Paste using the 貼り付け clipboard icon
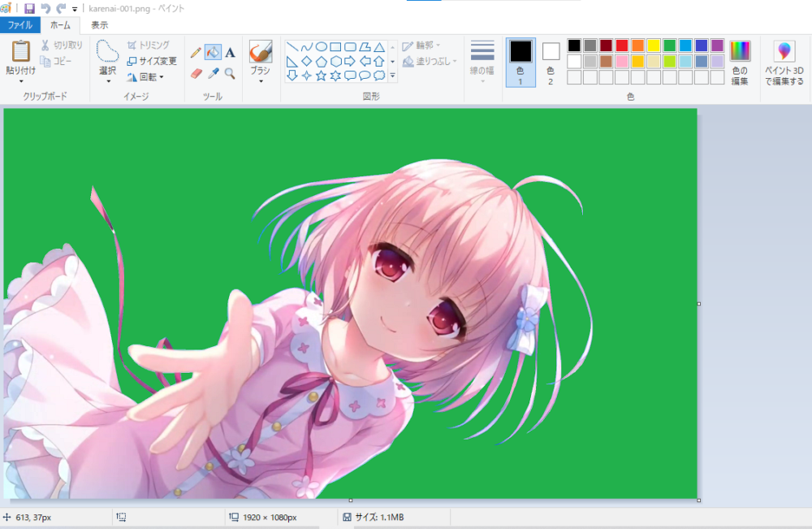 [21, 51]
